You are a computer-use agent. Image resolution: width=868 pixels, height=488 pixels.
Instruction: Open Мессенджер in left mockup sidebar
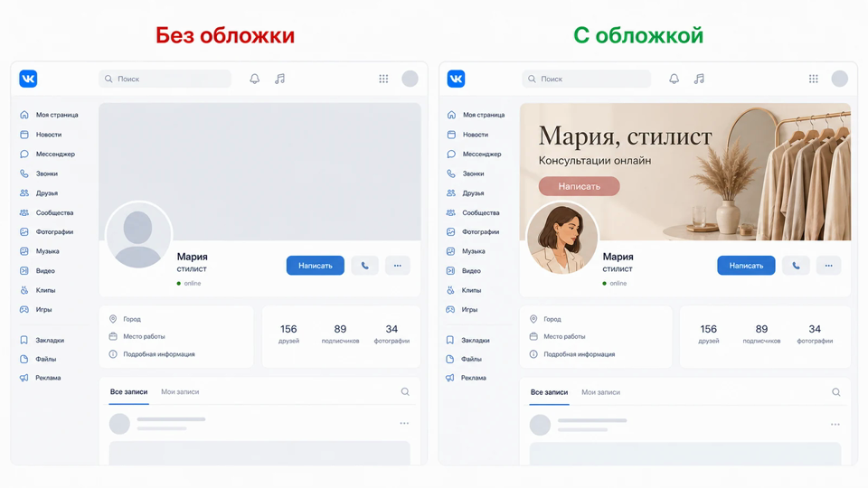pos(47,154)
